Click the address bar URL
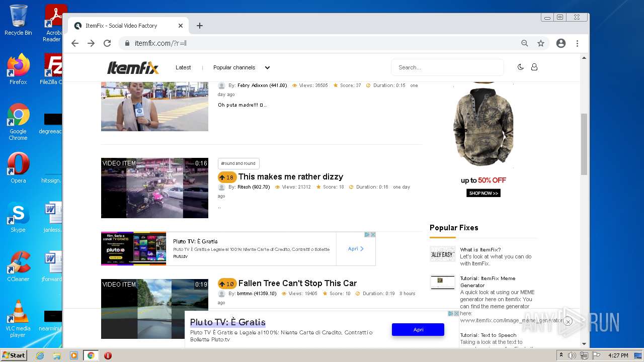644x362 pixels. 160,43
